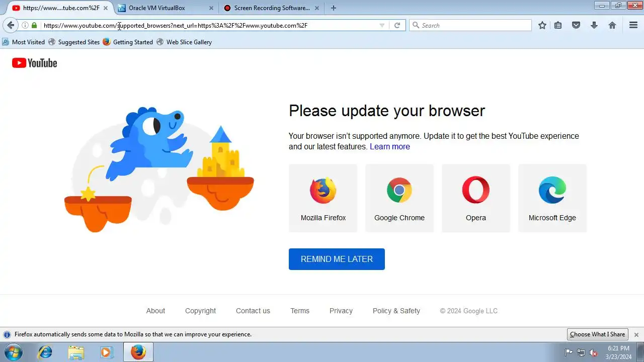Click the Search input box
This screenshot has width=644, height=362.
[x=470, y=25]
